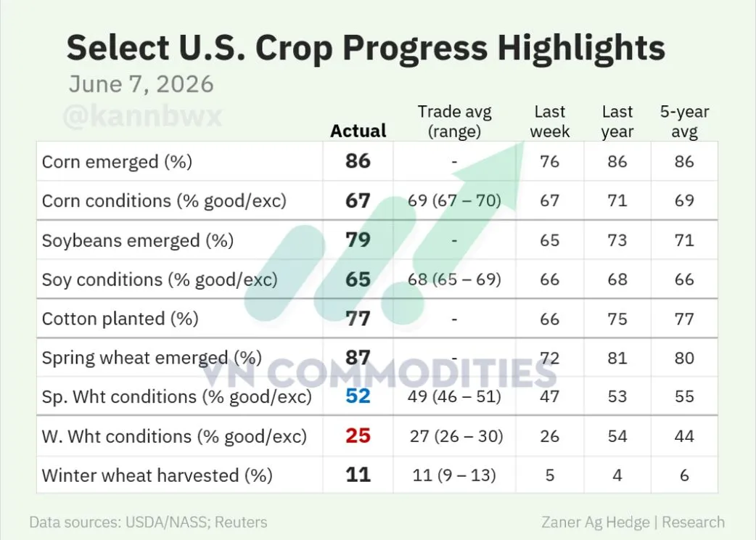
Task: Select the Corn emerged (%) row label
Action: click(x=117, y=162)
